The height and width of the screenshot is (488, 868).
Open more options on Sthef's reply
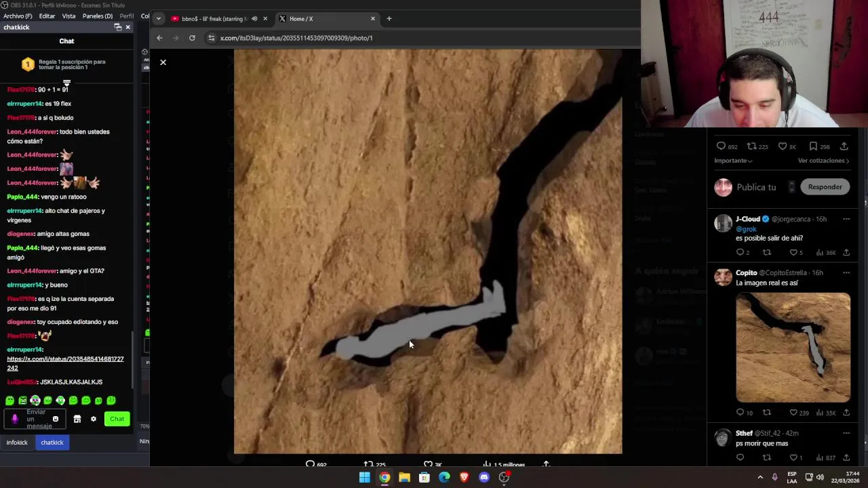coord(846,433)
